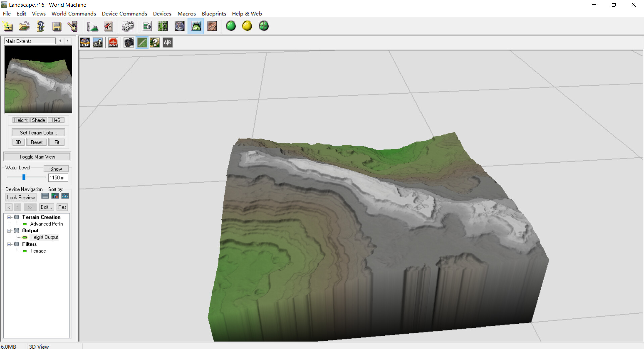The width and height of the screenshot is (644, 349).
Task: Open the Blueprints menu
Action: [213, 14]
